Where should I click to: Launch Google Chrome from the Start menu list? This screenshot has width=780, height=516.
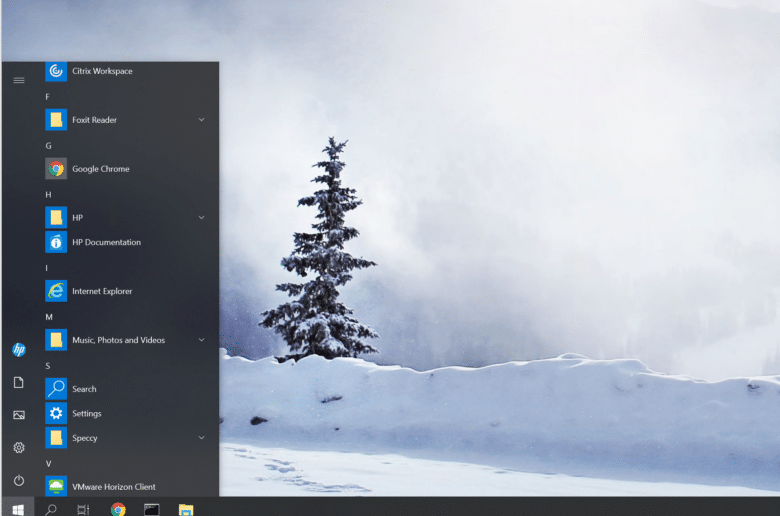click(56, 169)
